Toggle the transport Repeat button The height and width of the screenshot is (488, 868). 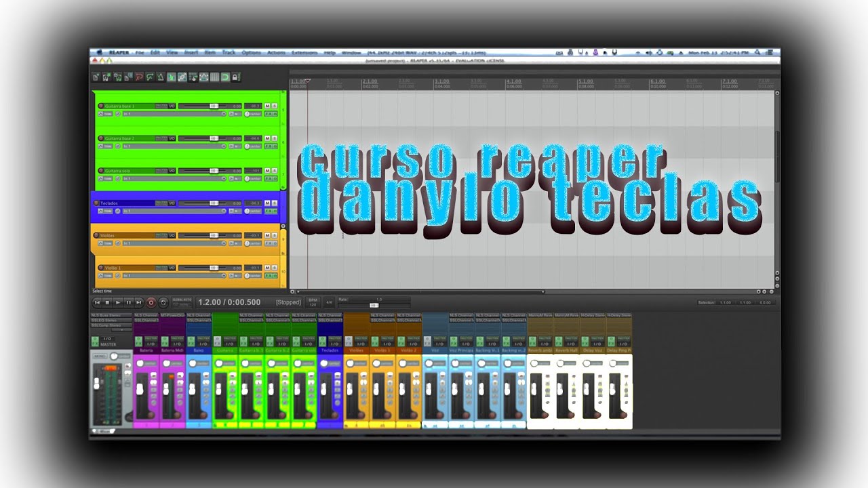[x=163, y=302]
